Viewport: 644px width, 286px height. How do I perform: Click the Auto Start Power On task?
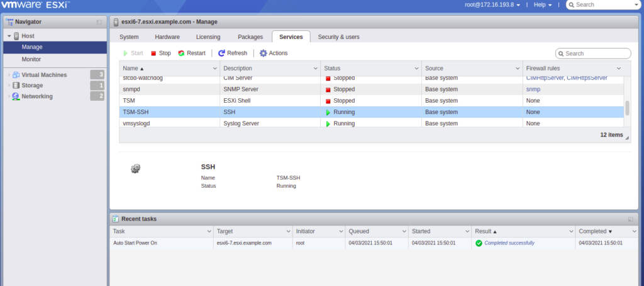[x=135, y=243]
